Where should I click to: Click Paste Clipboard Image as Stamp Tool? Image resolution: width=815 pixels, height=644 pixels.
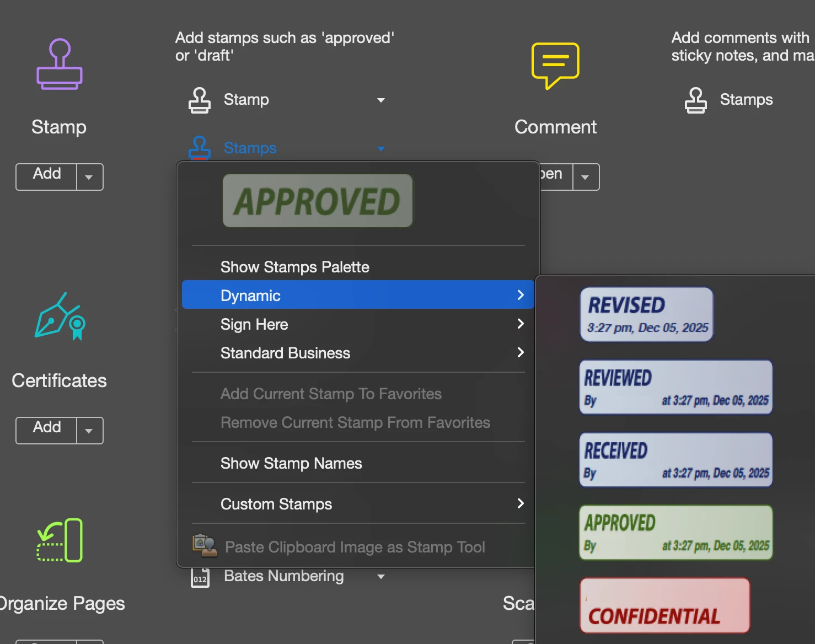click(x=358, y=547)
